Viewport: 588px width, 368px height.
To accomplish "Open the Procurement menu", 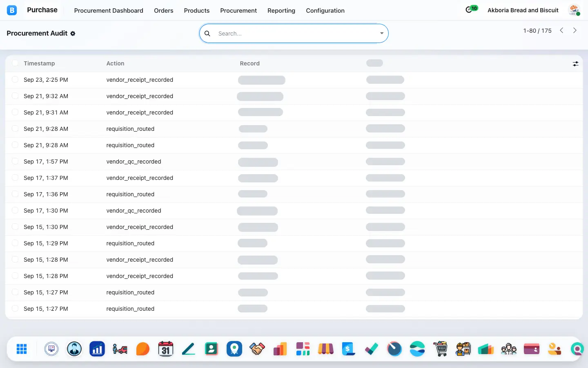I will point(238,11).
